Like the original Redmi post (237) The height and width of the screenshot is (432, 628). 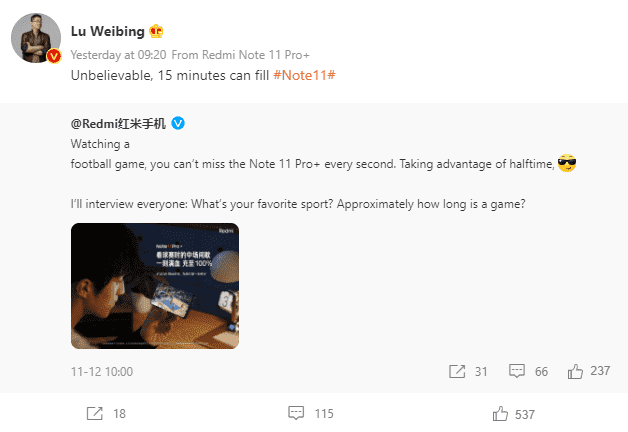[588, 371]
